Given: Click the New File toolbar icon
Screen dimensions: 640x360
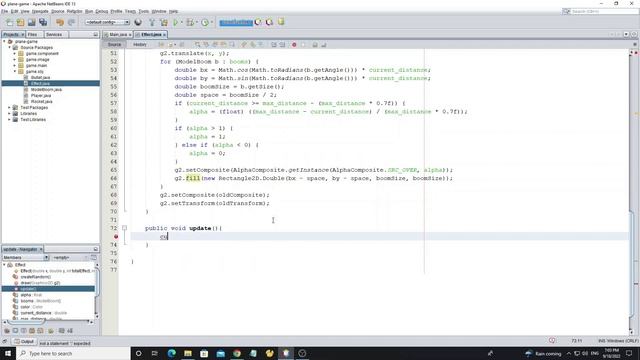Looking at the screenshot, I should pyautogui.click(x=9, y=22).
